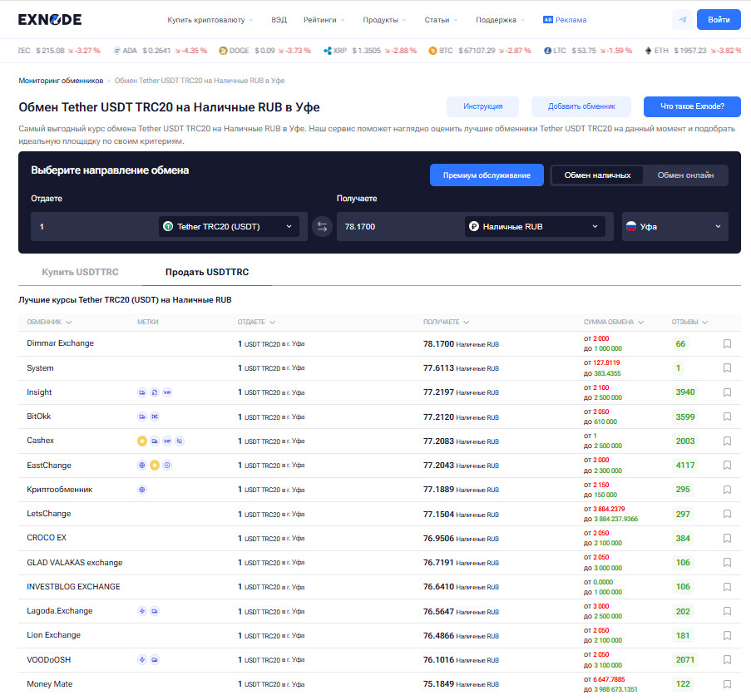Click the delivery truck badge in BitOkk row
This screenshot has height=700, width=751.
click(x=141, y=417)
